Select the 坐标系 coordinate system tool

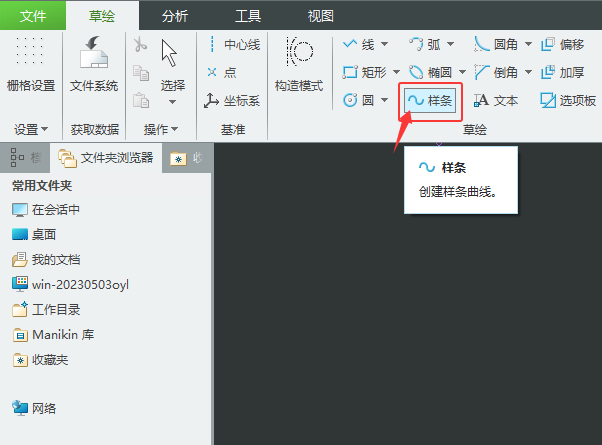[x=232, y=101]
